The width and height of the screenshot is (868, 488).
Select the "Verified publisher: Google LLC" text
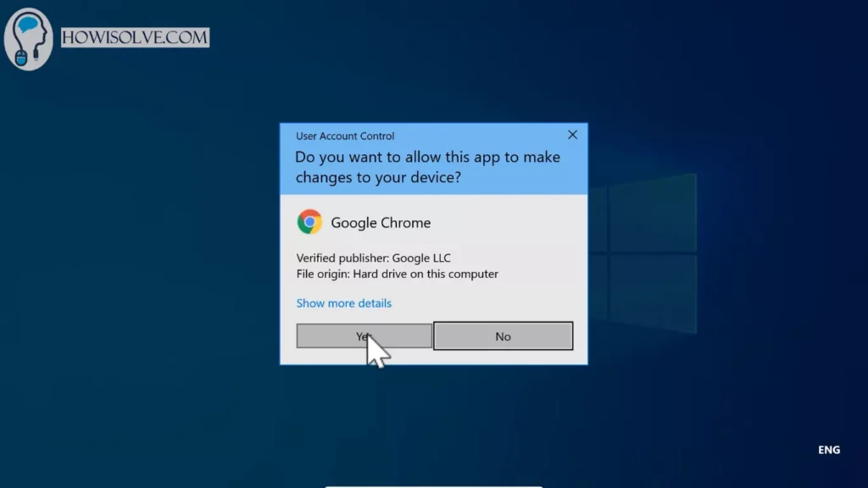click(374, 258)
